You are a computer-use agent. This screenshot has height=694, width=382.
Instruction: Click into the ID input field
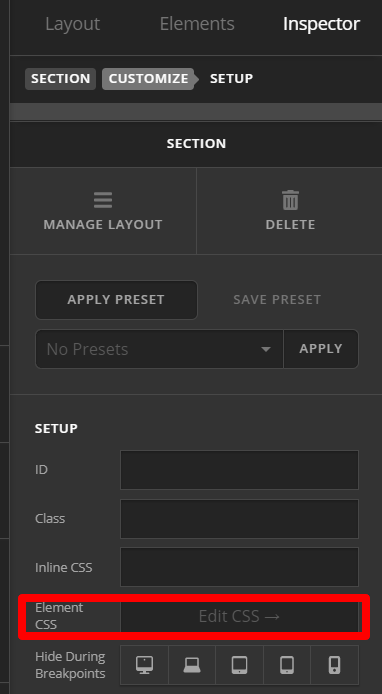click(239, 470)
